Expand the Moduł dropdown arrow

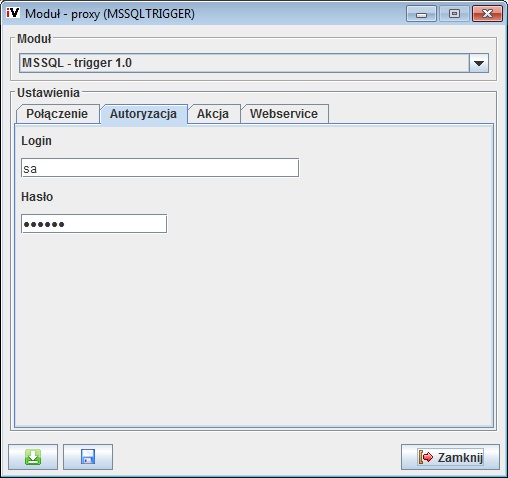[x=479, y=63]
